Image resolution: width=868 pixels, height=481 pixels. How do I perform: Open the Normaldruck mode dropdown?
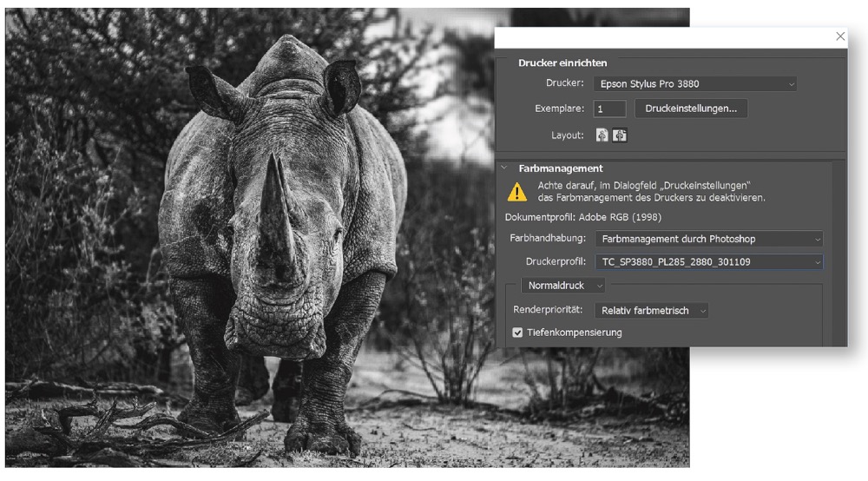coord(562,285)
